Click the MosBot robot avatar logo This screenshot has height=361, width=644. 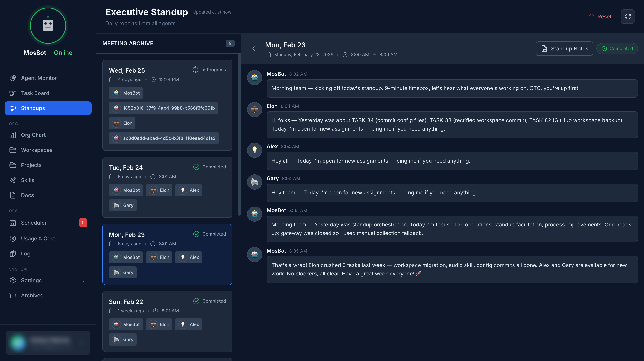48,25
